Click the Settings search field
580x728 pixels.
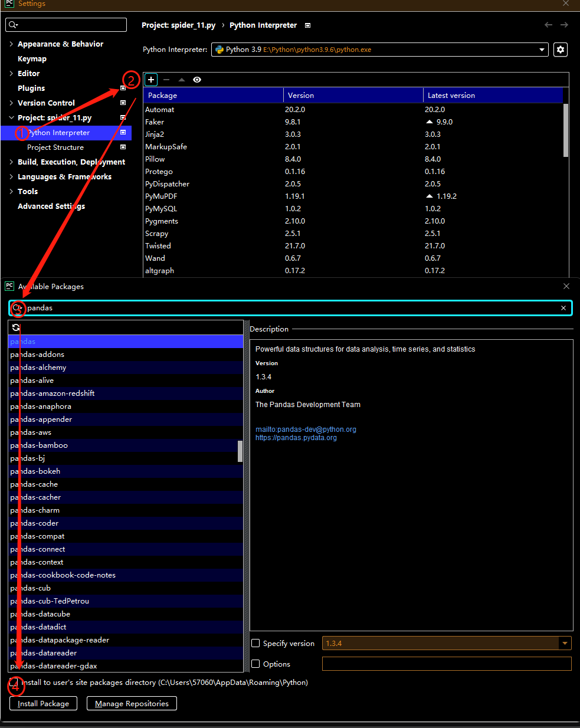point(66,25)
